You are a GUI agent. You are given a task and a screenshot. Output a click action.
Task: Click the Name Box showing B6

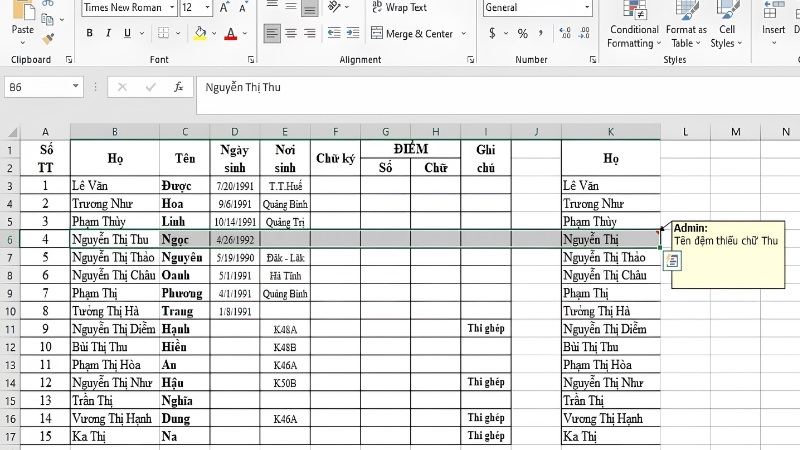[37, 87]
